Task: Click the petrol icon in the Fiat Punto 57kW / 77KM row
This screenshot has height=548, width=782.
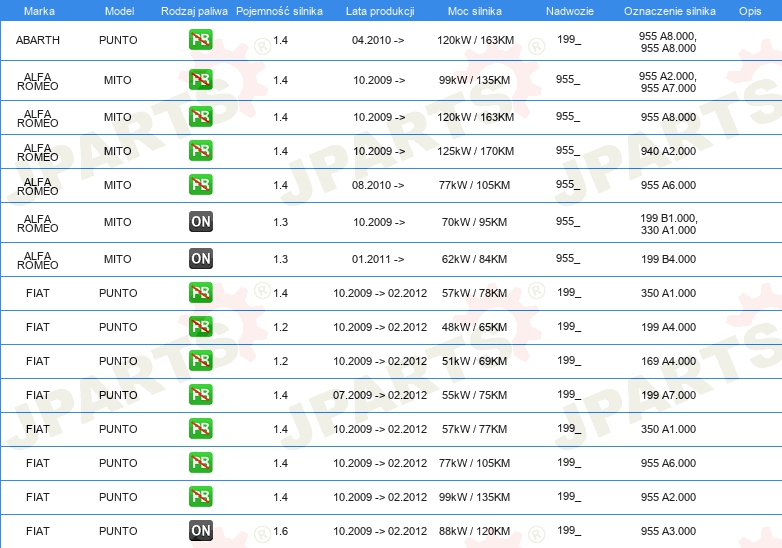Action: (x=201, y=429)
